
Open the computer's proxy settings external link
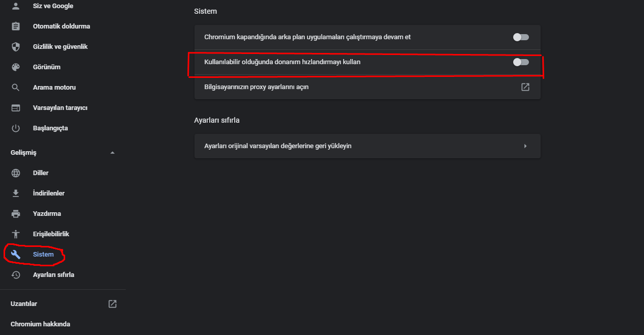tap(525, 87)
